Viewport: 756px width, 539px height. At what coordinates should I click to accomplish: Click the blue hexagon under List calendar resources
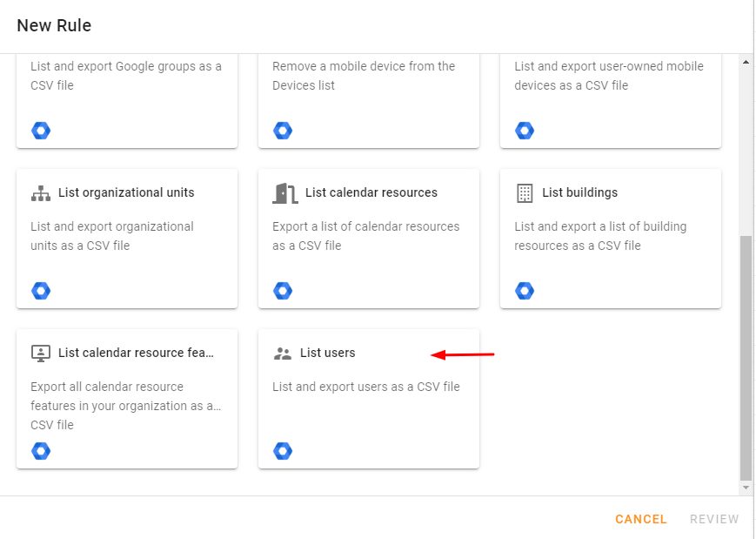283,291
